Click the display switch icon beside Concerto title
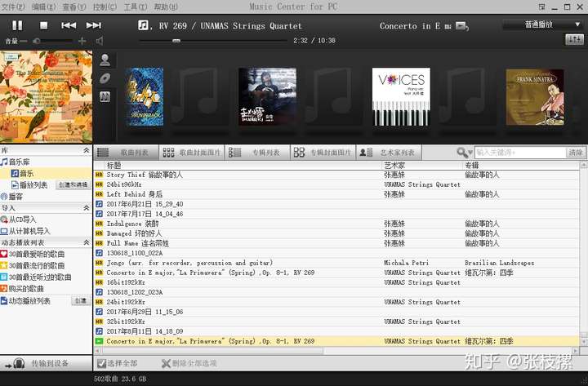The height and width of the screenshot is (386, 588). [x=461, y=26]
